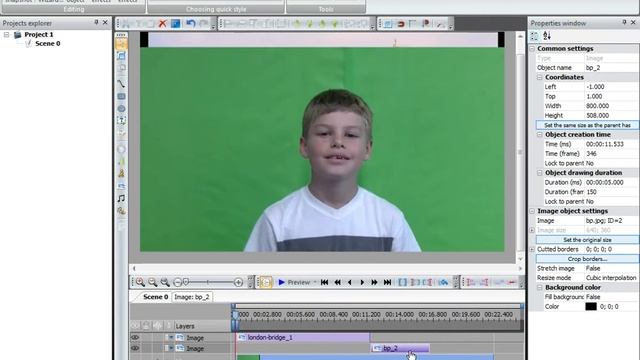Click the blue square icon beside delete
The height and width of the screenshot is (360, 640).
176,24
